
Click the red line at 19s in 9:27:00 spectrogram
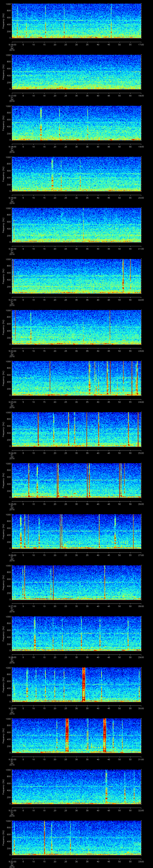[53, 582]
